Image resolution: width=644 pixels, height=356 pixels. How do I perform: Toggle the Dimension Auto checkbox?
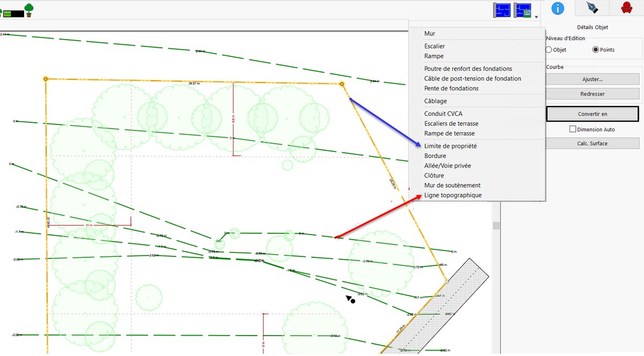tap(573, 129)
